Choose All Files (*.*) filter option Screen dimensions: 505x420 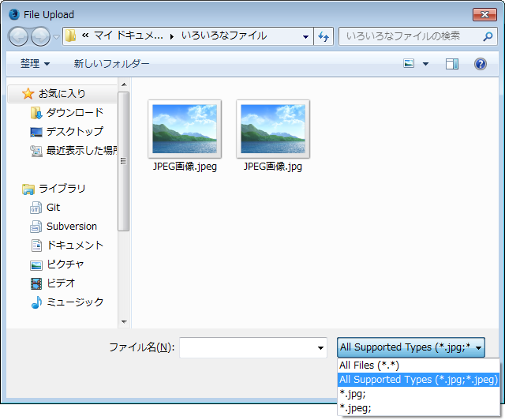418,366
